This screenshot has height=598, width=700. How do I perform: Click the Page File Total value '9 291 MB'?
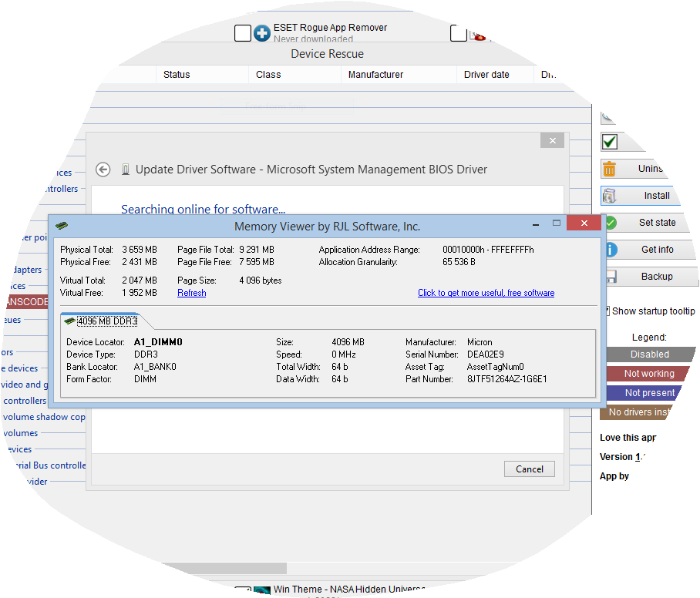(x=257, y=250)
